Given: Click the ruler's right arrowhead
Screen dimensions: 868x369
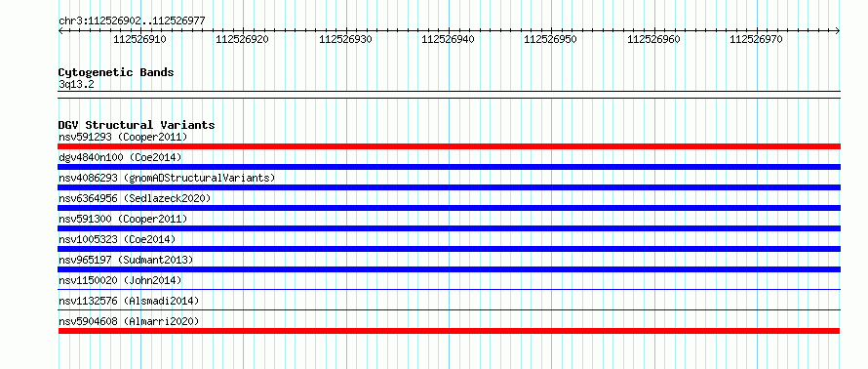Looking at the screenshot, I should click(838, 30).
